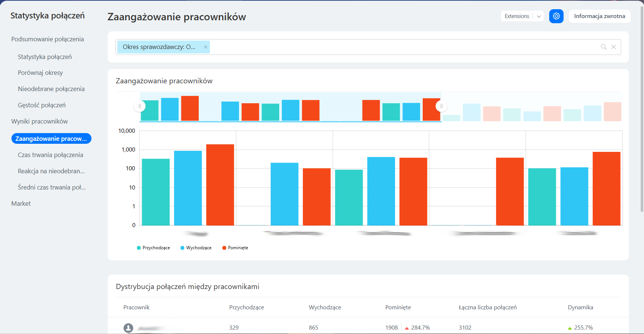Collapse the Wyniki pracowników section

[x=39, y=121]
